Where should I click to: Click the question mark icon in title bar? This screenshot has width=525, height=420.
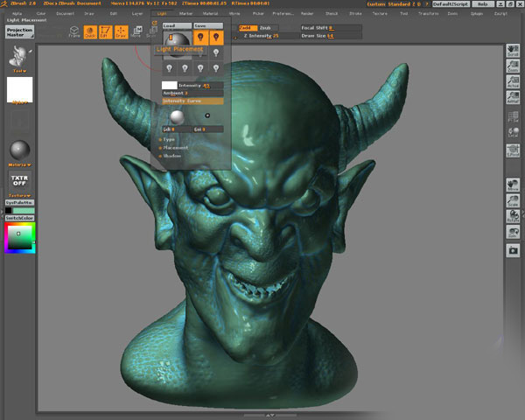tap(427, 4)
